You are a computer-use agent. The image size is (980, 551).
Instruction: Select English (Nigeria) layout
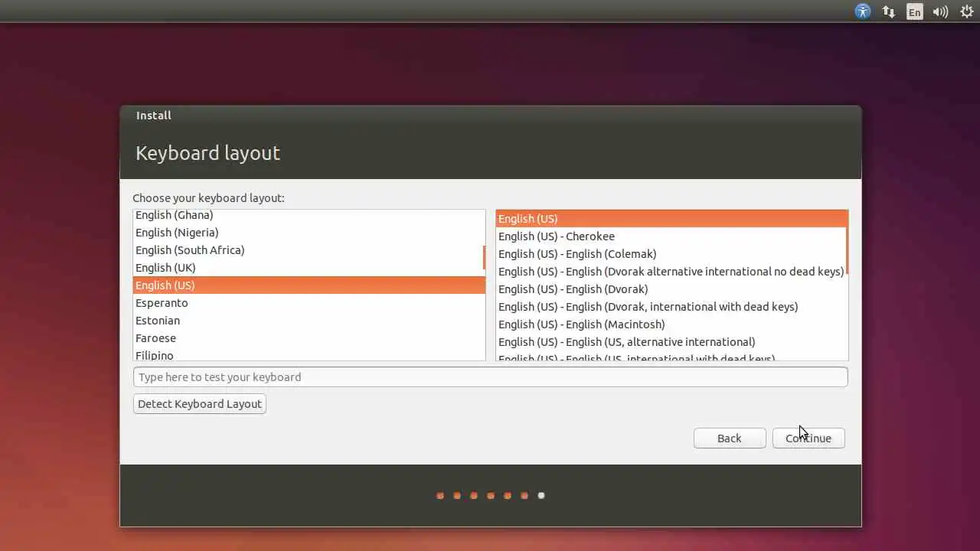308,233
